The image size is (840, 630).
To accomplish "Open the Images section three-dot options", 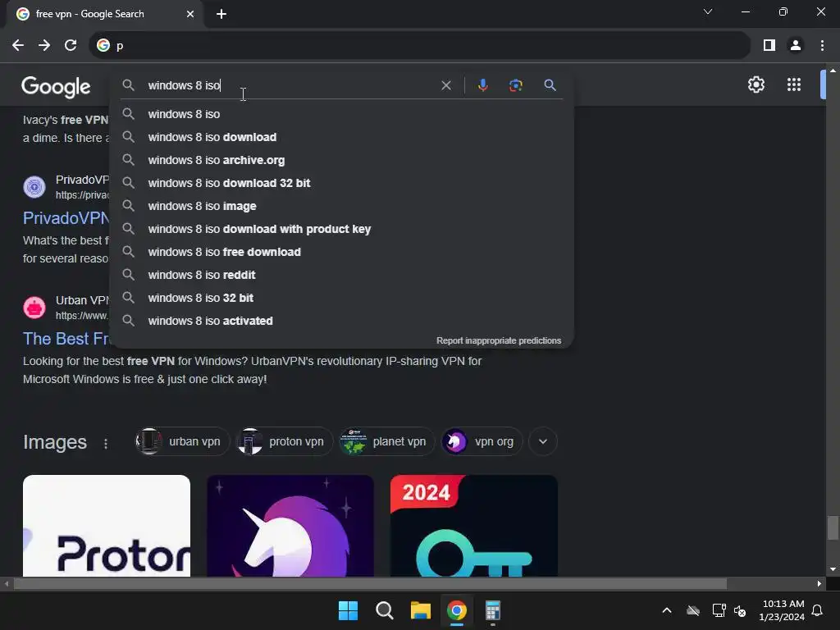I will (x=106, y=444).
